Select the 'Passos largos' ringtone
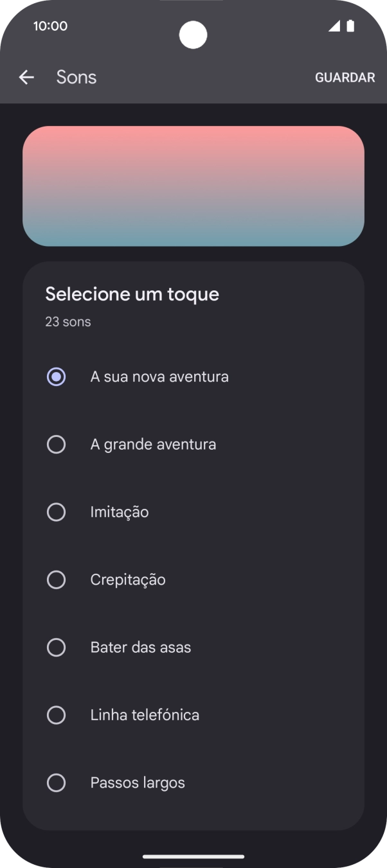The image size is (387, 868). click(x=56, y=783)
